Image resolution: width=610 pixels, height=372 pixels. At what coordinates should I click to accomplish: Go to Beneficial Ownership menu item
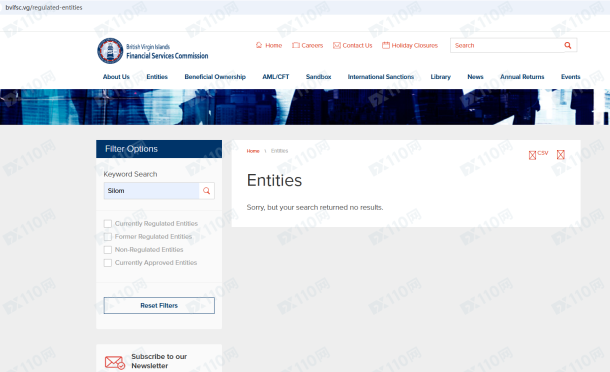pos(215,77)
